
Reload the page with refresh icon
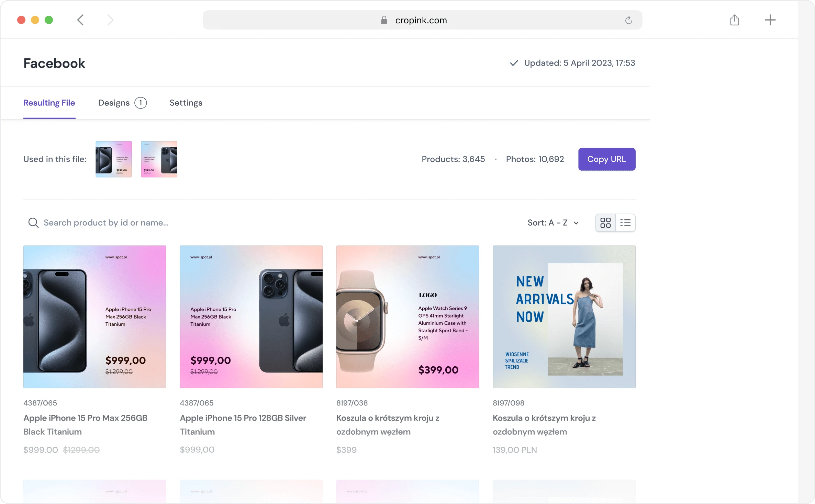coord(628,20)
